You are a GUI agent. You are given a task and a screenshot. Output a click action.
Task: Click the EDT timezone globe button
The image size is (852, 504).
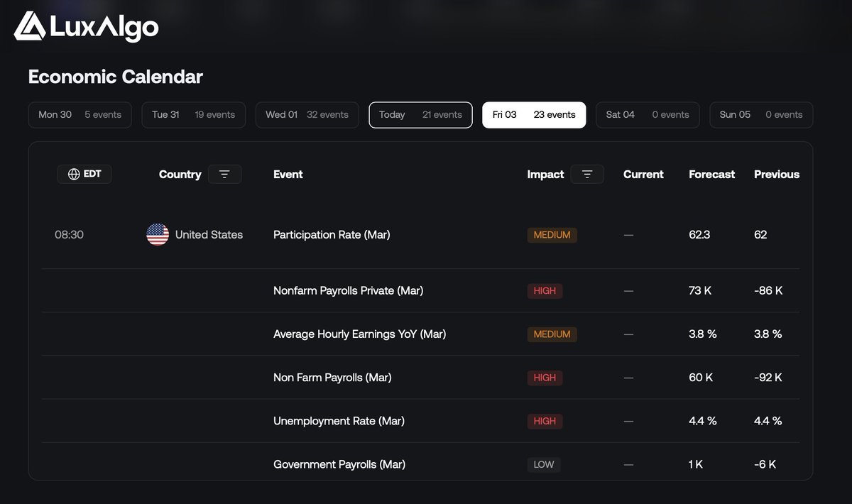[x=84, y=174]
